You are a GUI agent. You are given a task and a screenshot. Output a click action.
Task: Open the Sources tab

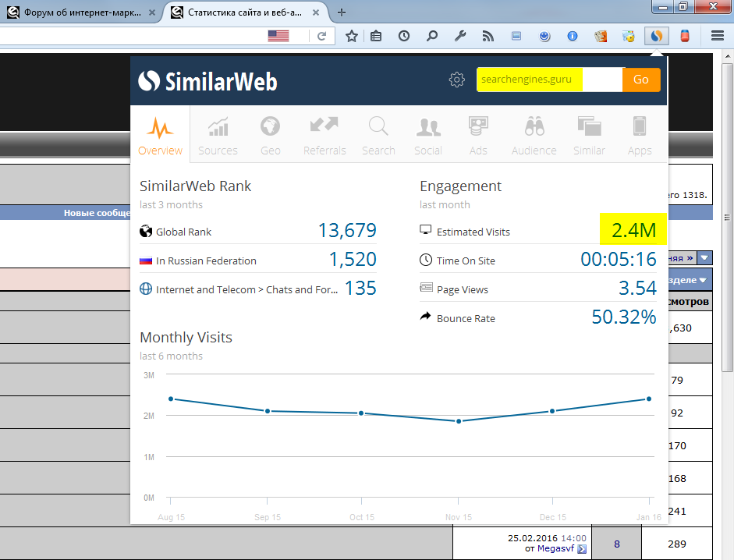click(x=218, y=136)
